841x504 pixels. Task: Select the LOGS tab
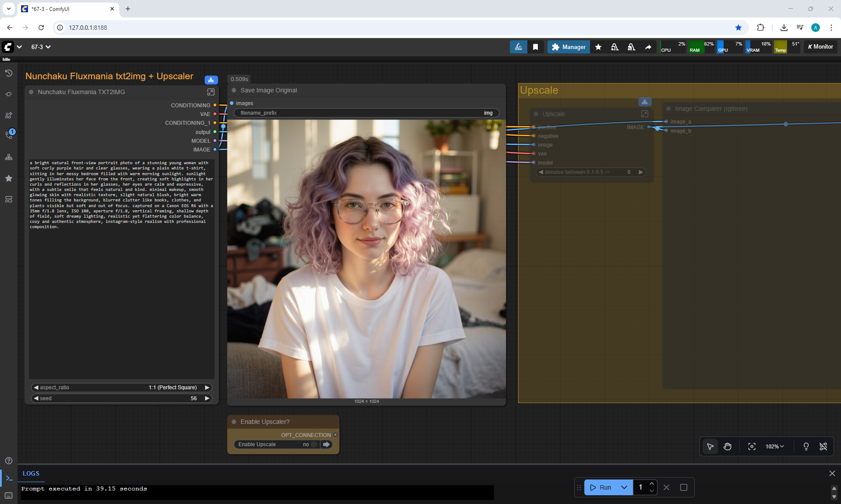click(31, 473)
